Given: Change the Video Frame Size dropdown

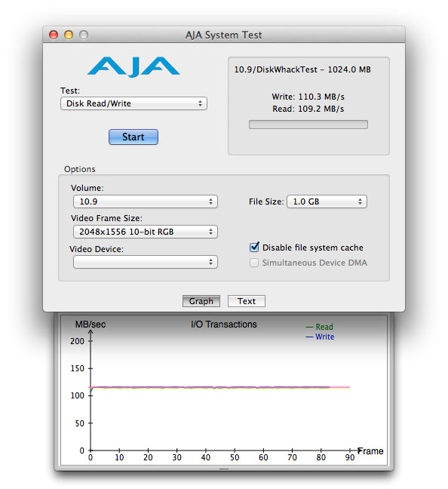Looking at the screenshot, I should click(x=146, y=232).
